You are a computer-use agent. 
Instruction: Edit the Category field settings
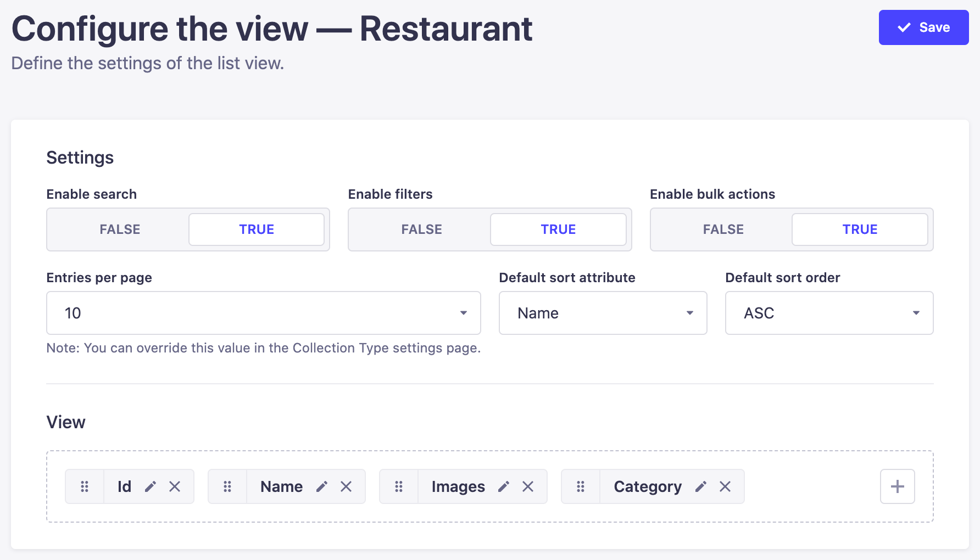tap(700, 486)
